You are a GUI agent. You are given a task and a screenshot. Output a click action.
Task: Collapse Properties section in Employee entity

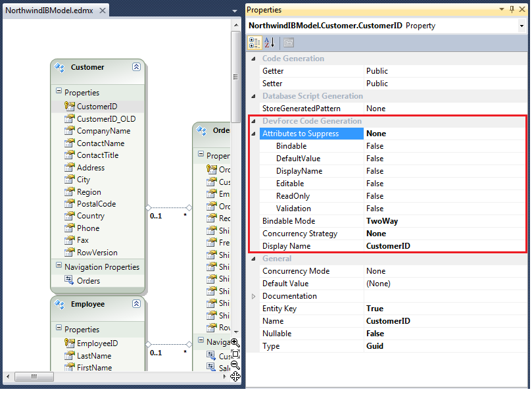59,328
